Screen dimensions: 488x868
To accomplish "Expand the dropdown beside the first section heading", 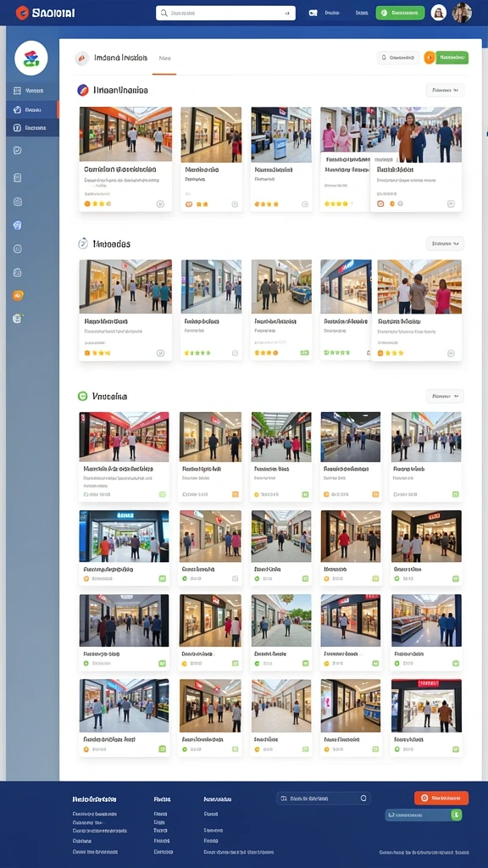I will (x=445, y=90).
